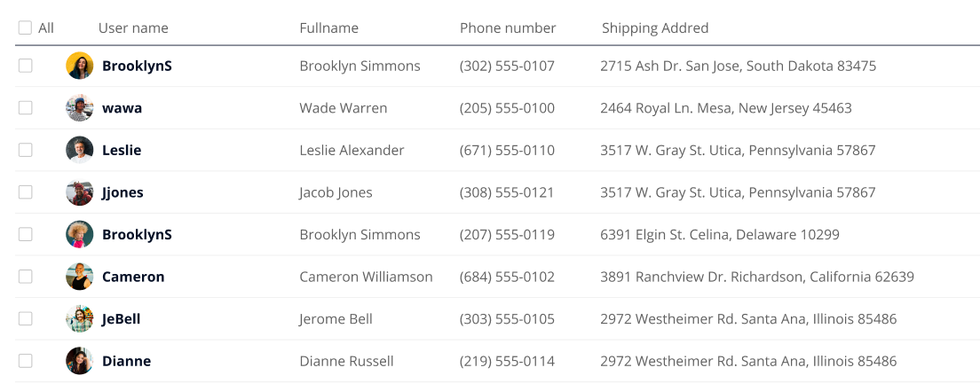
Task: Click Jjones's profile avatar
Action: [80, 192]
